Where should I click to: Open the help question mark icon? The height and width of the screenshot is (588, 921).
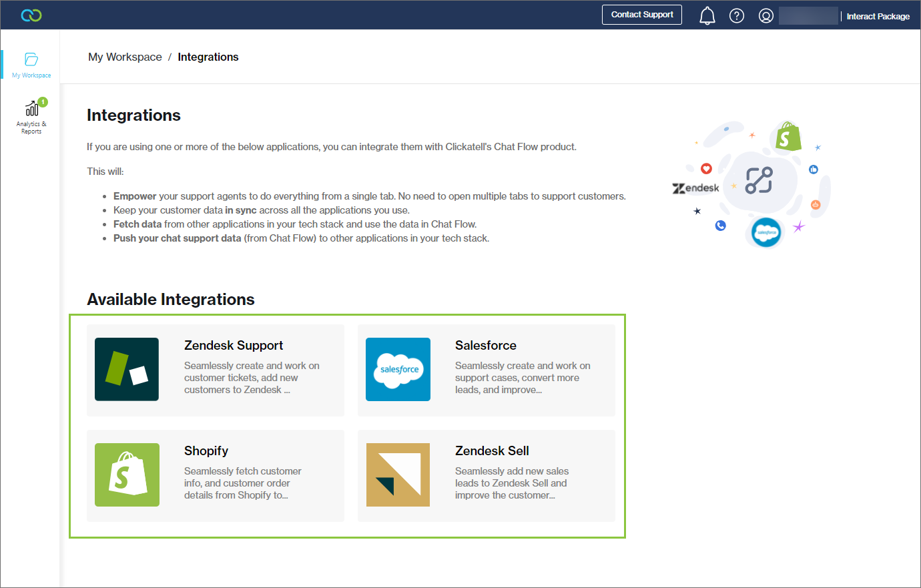[x=736, y=15]
